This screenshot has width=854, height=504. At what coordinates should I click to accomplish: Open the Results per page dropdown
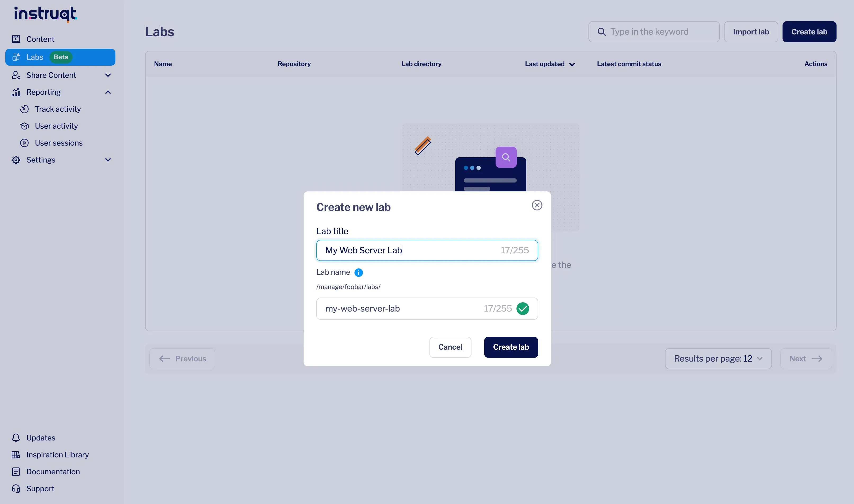click(718, 359)
